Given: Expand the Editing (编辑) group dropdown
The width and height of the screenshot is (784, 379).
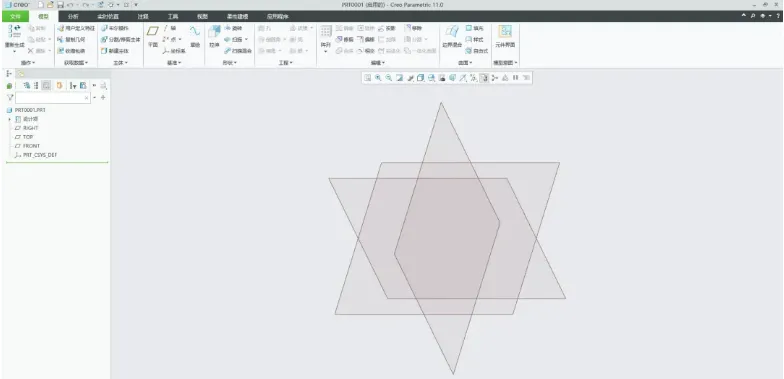Looking at the screenshot, I should pos(378,63).
